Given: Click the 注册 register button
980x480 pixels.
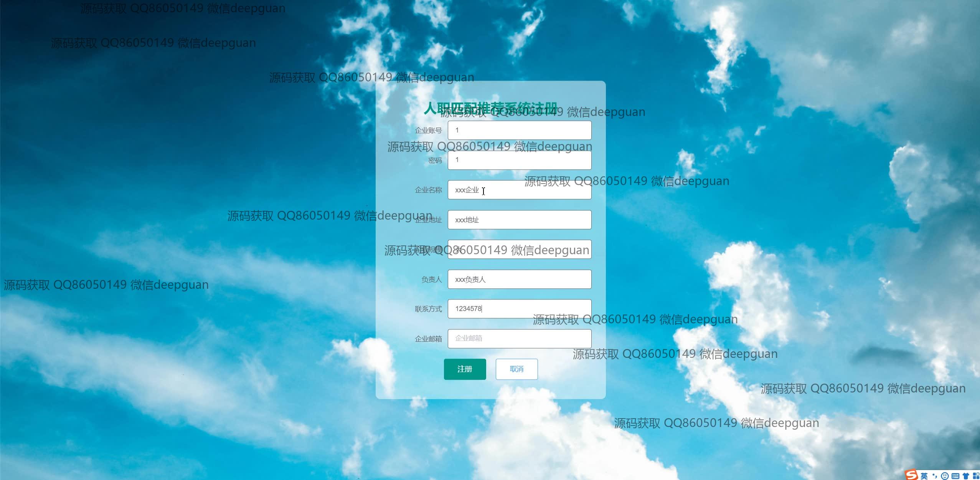Looking at the screenshot, I should (465, 369).
